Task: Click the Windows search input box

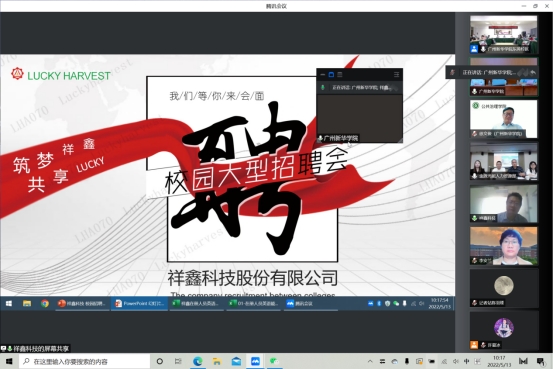Action: 85,361
